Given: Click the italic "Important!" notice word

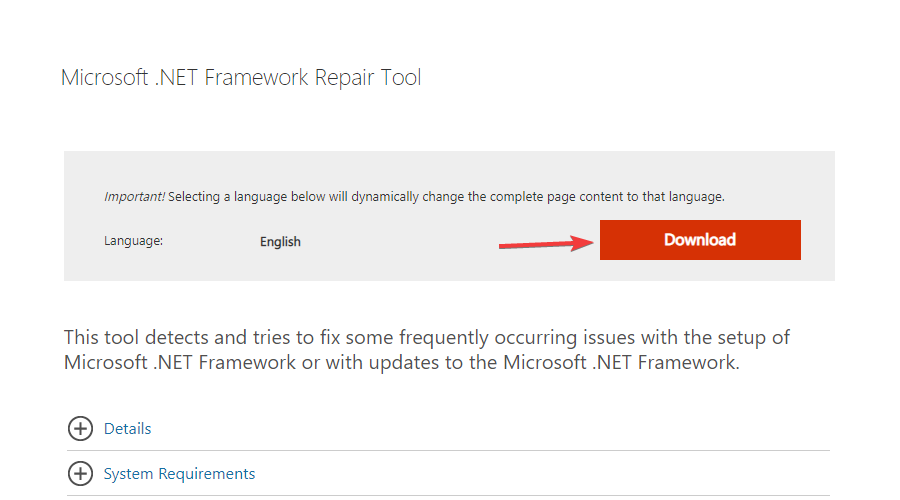Looking at the screenshot, I should (x=134, y=197).
